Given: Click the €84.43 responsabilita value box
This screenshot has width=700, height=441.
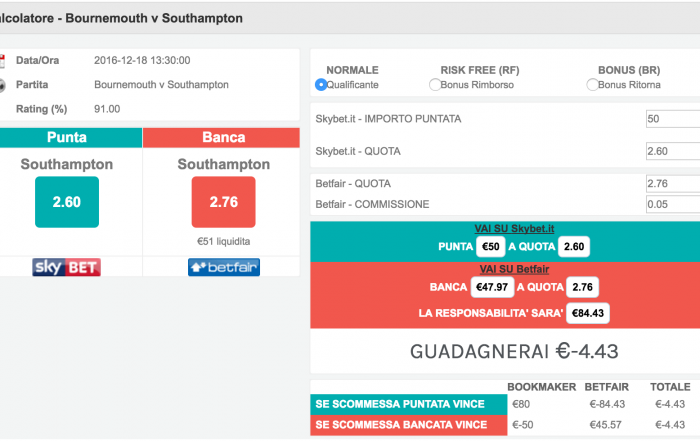Looking at the screenshot, I should [x=588, y=313].
